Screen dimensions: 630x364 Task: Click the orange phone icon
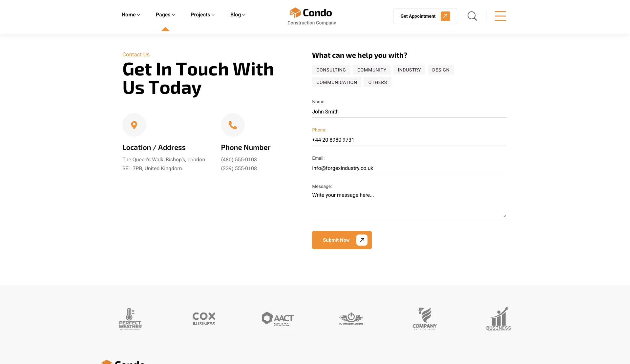pyautogui.click(x=233, y=125)
